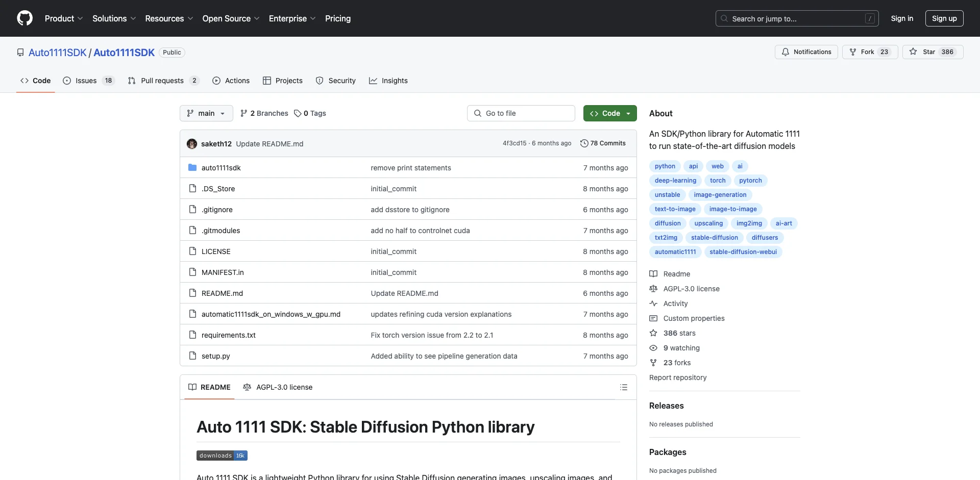Screen dimensions: 980x480
Task: Click the Auto1111SDK owner link
Action: point(58,53)
